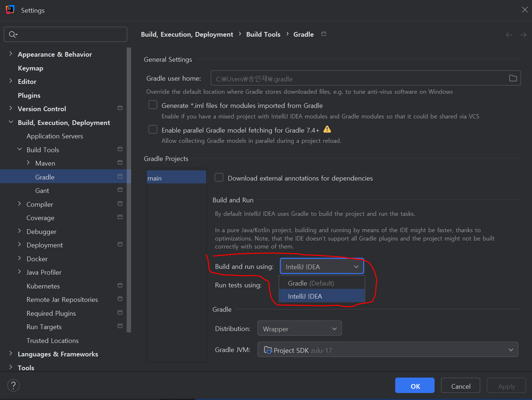Click project-scope icon beside Remote Jar Repositories
Screen dimensions: 532x400
(x=120, y=299)
